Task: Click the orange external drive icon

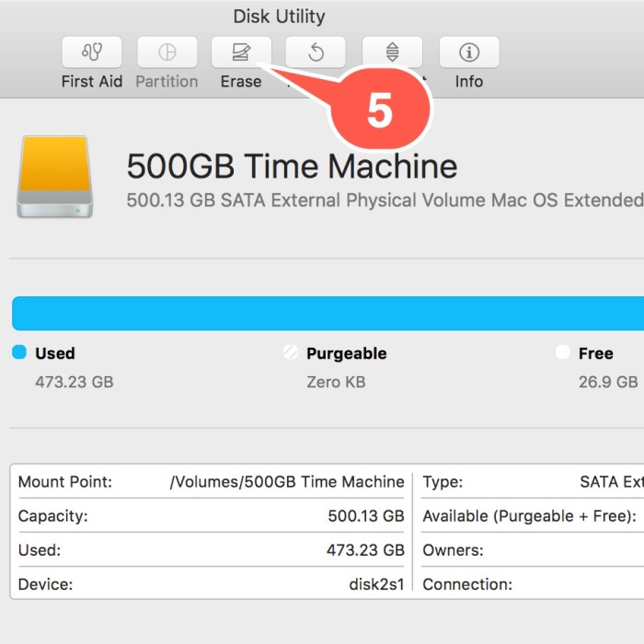Action: pyautogui.click(x=54, y=177)
